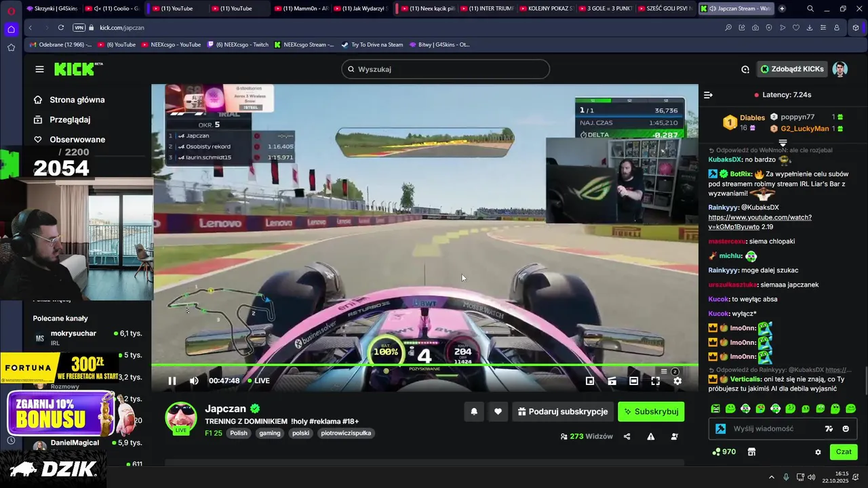868x488 pixels.
Task: Add page to Opera bookmarks heart
Action: [796, 28]
